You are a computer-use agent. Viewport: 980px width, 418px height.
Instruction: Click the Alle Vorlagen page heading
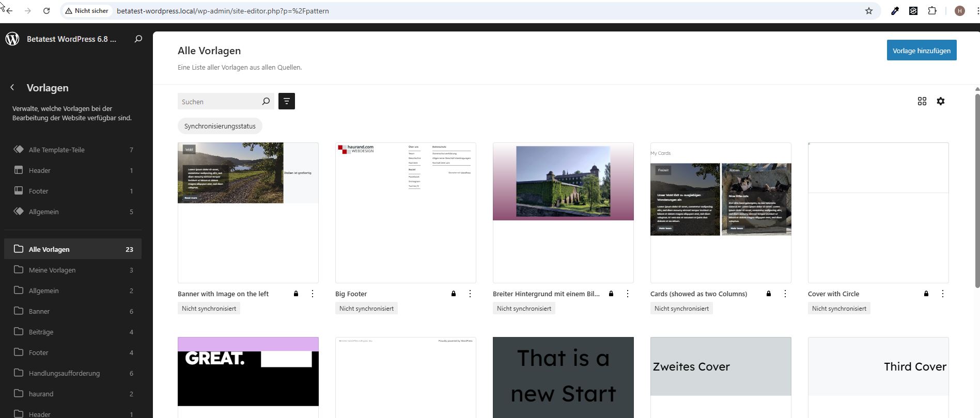tap(209, 51)
